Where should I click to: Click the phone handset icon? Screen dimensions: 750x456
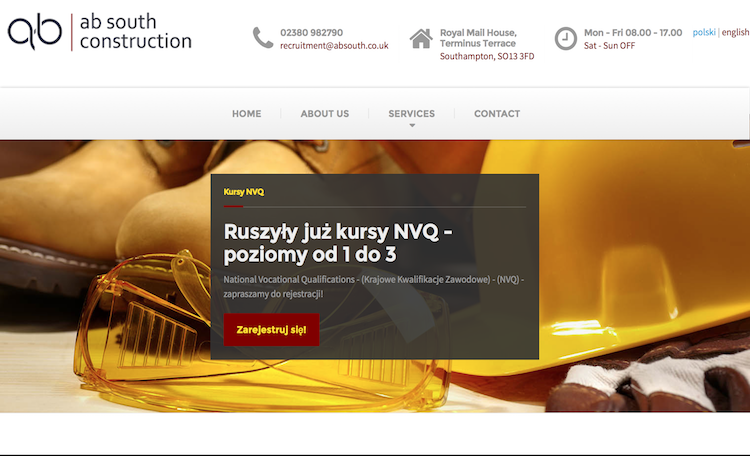click(263, 38)
